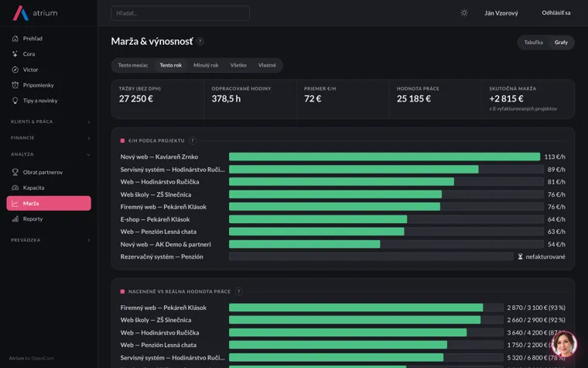Click 'nefakturované' status text
The image size is (588, 368).
pos(545,257)
